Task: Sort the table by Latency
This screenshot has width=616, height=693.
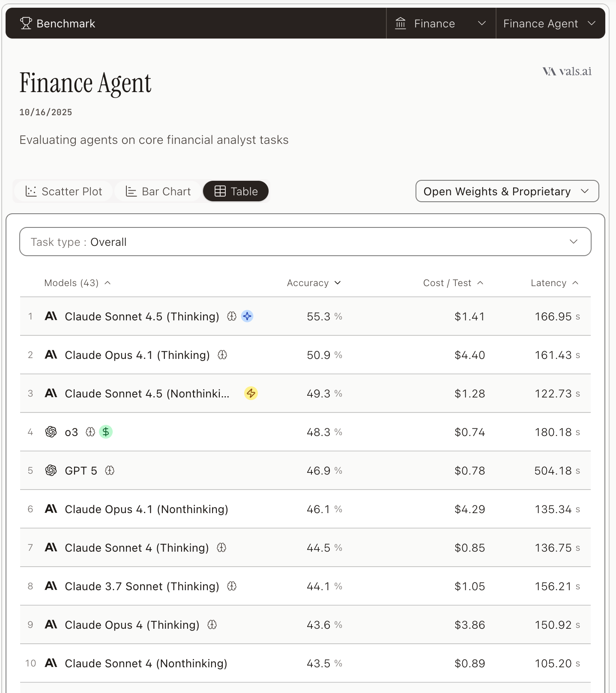Action: 555,283
